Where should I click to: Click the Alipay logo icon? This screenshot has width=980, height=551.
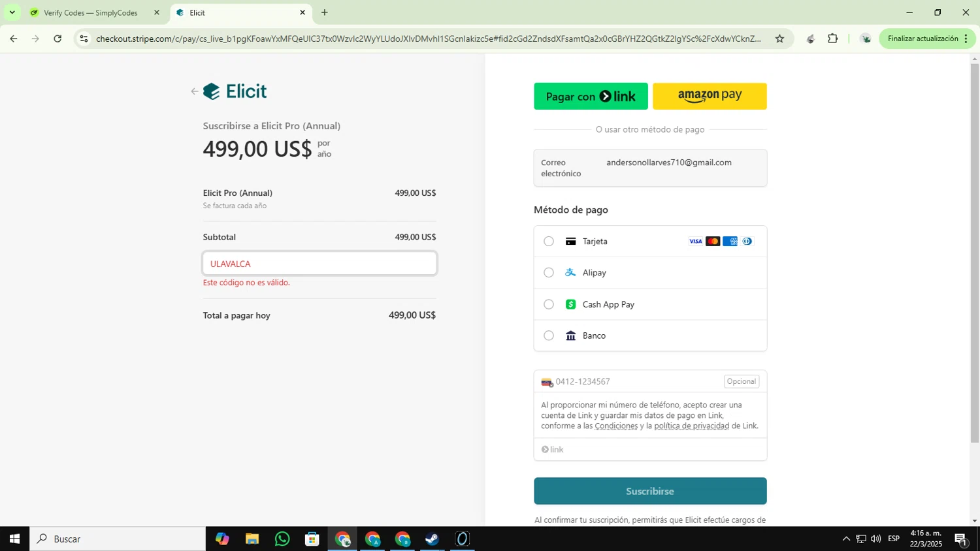click(x=570, y=273)
